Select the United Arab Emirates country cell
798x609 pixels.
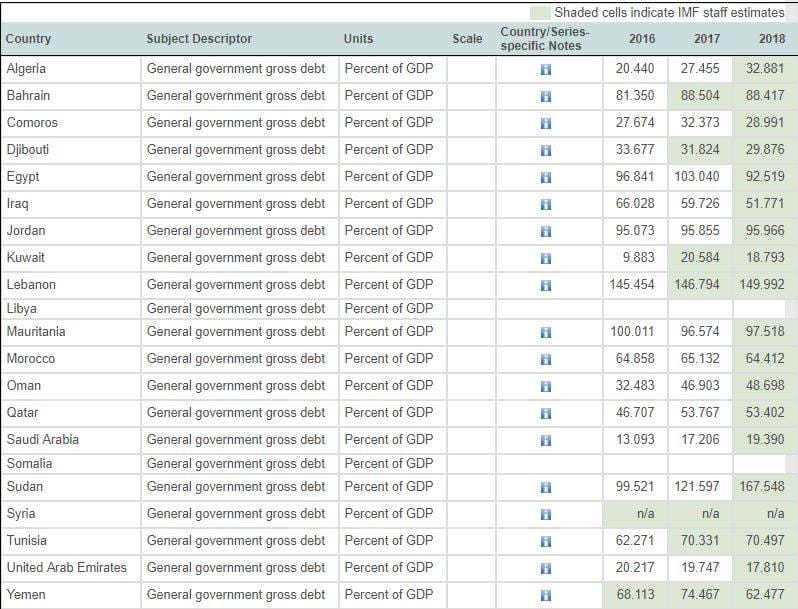point(67,567)
